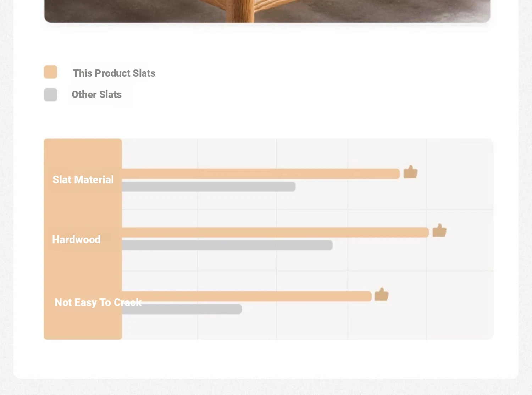Click the thumbs-up icon on Hardwood row

pos(439,230)
